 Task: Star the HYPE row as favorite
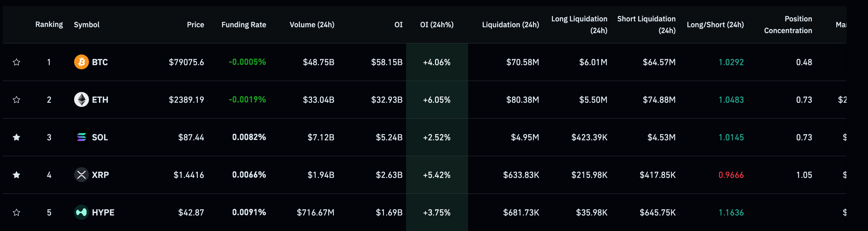tap(16, 212)
